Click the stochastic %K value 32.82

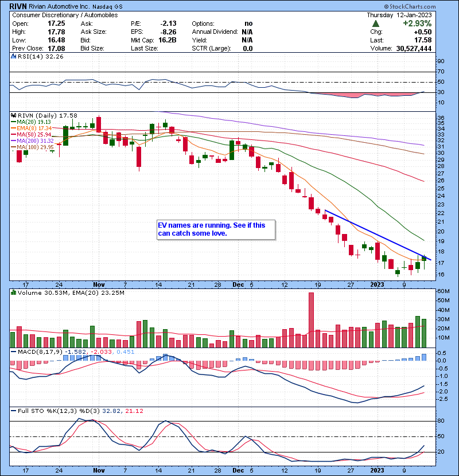click(111, 411)
